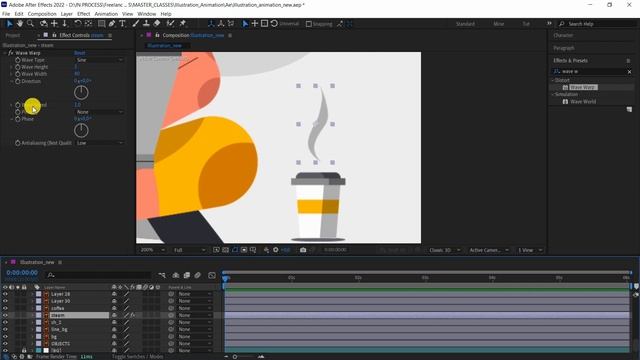This screenshot has width=640, height=360.
Task: Open the Classic 3D renderer dropdown
Action: click(x=444, y=250)
